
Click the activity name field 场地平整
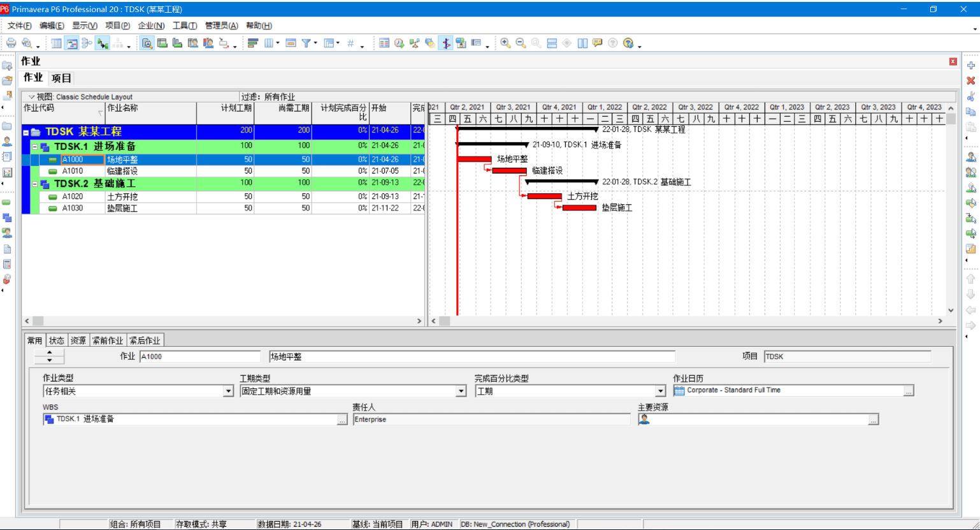click(472, 357)
